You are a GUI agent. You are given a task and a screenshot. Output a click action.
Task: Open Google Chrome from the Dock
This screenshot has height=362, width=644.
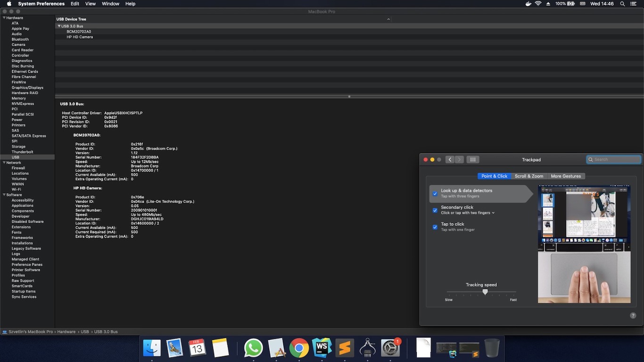[299, 348]
